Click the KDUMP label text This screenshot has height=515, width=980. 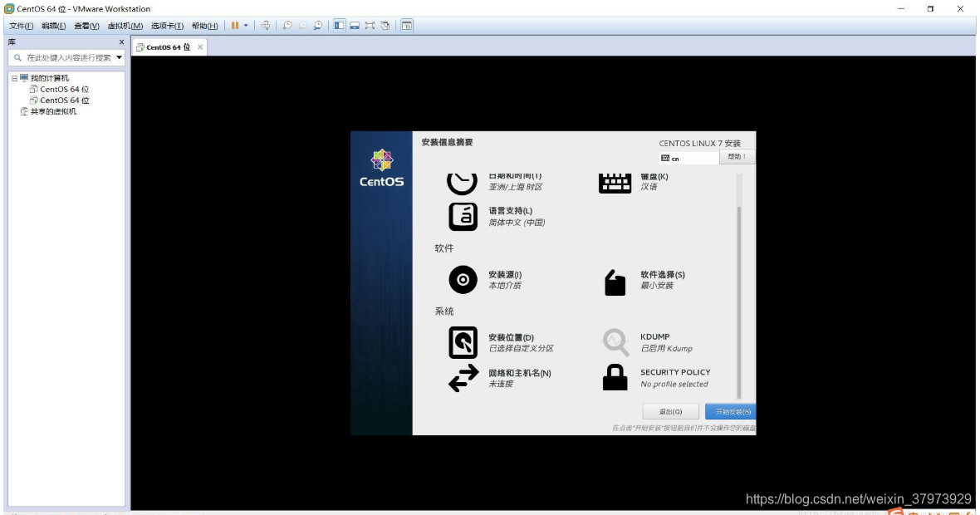click(x=655, y=336)
